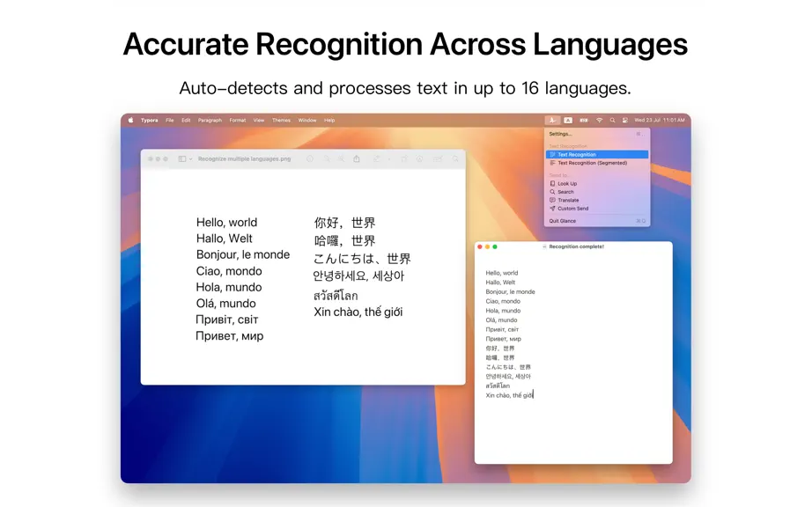The height and width of the screenshot is (507, 812).
Task: Select Search in the Glance menu
Action: [x=596, y=192]
